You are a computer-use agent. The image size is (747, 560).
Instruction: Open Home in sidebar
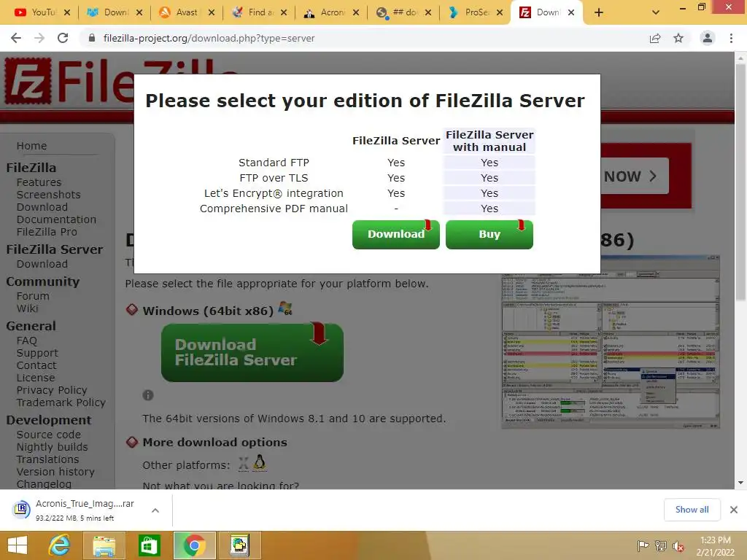pyautogui.click(x=31, y=146)
